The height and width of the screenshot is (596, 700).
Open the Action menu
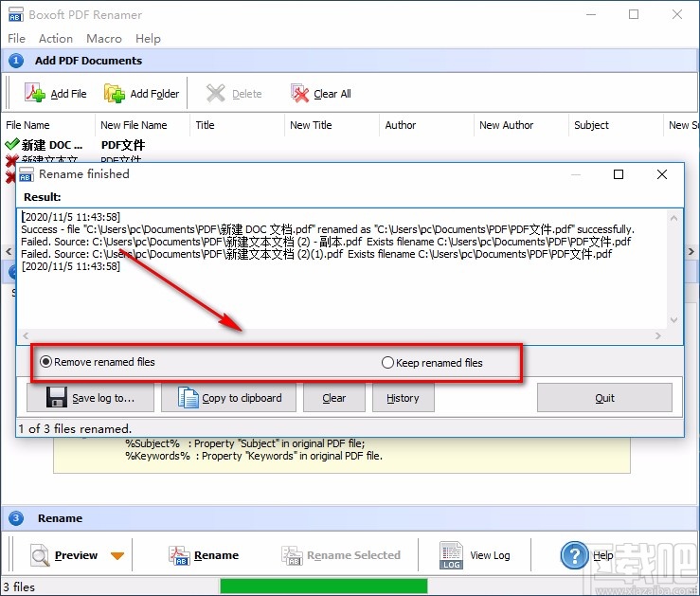56,39
